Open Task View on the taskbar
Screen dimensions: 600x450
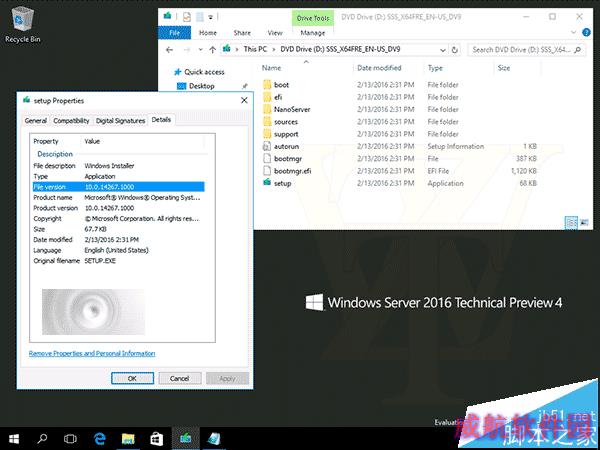click(x=70, y=439)
